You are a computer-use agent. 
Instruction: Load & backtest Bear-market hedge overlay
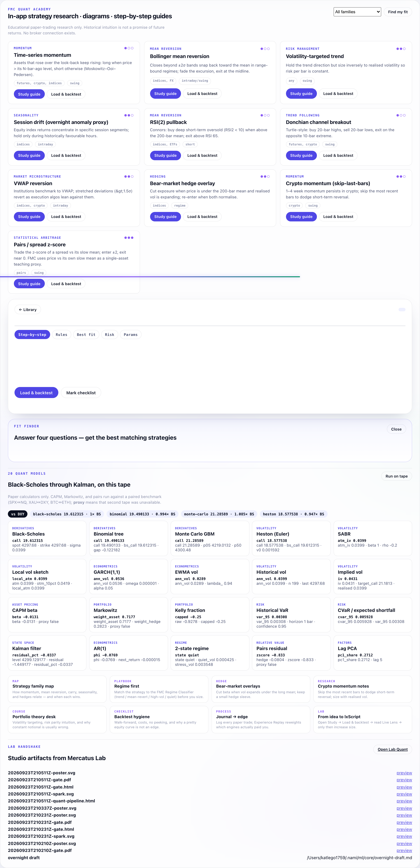[x=202, y=217]
